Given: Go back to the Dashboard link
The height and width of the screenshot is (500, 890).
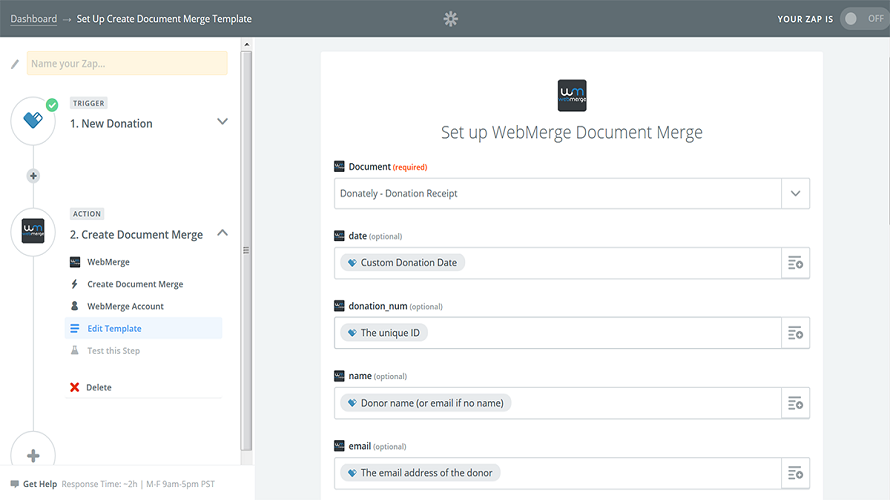Looking at the screenshot, I should 33,19.
